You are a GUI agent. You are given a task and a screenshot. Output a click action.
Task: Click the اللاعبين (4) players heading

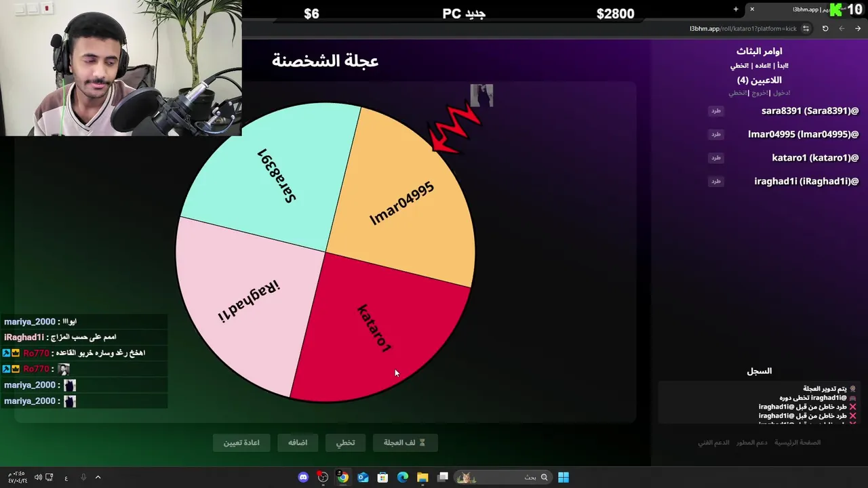(x=759, y=80)
